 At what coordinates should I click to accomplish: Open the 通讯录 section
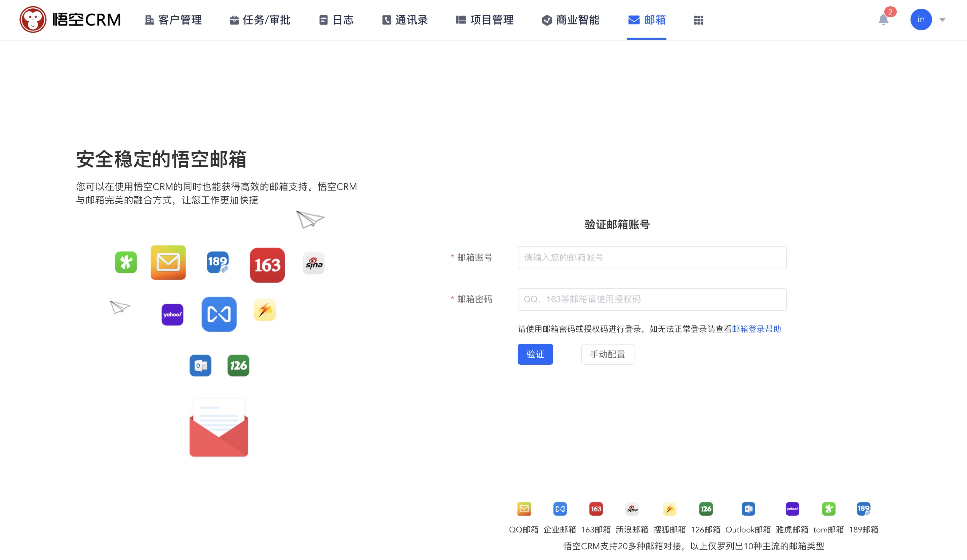coord(405,20)
